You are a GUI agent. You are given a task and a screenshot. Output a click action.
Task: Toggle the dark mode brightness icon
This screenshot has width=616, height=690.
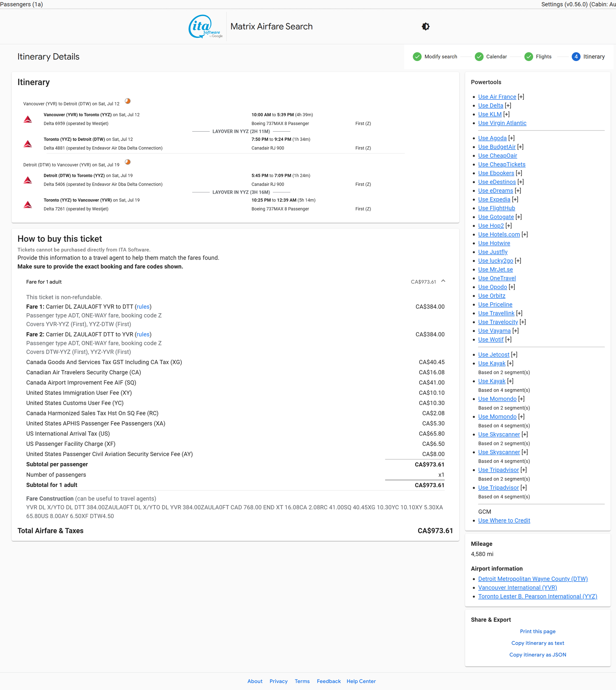pyautogui.click(x=425, y=27)
